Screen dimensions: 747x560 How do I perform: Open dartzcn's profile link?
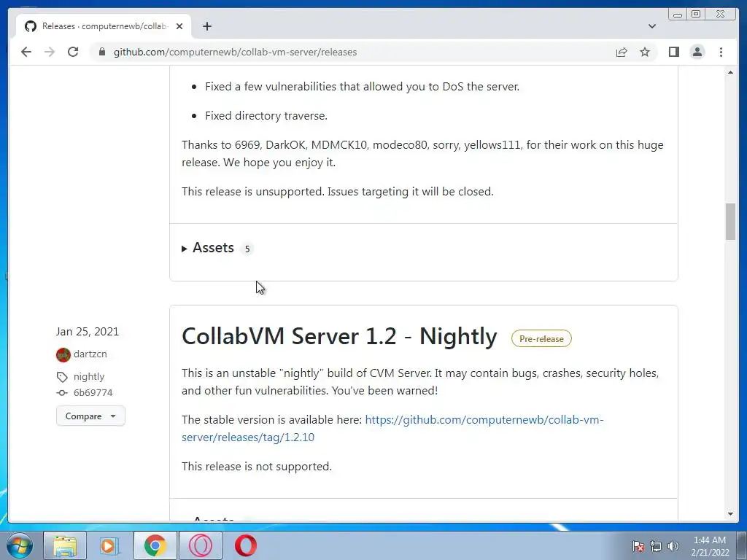(90, 354)
